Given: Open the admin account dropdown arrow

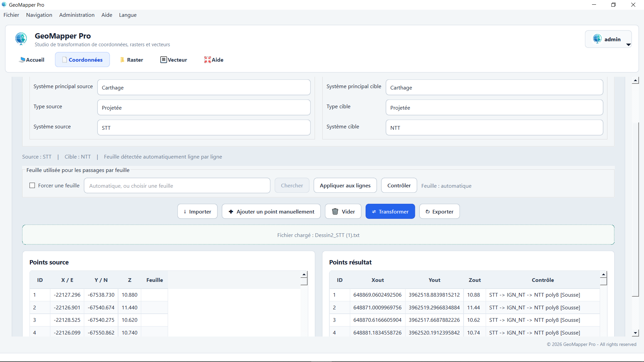Looking at the screenshot, I should [x=629, y=45].
